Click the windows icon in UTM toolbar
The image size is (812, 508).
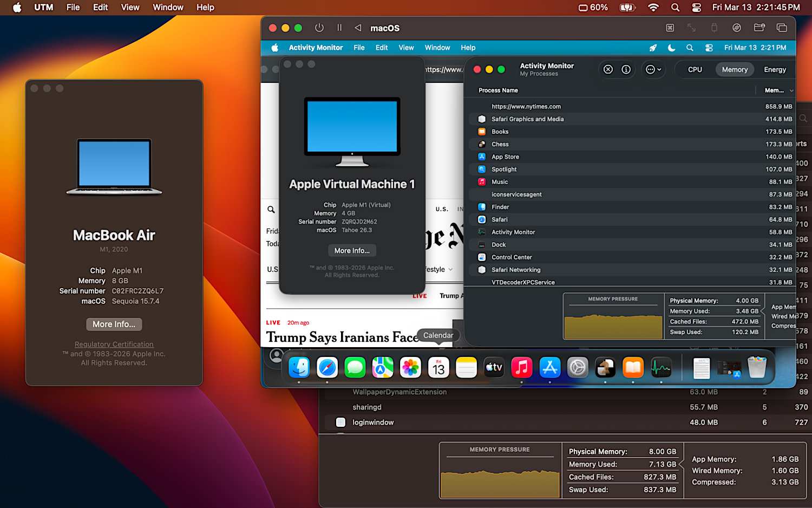coord(782,28)
